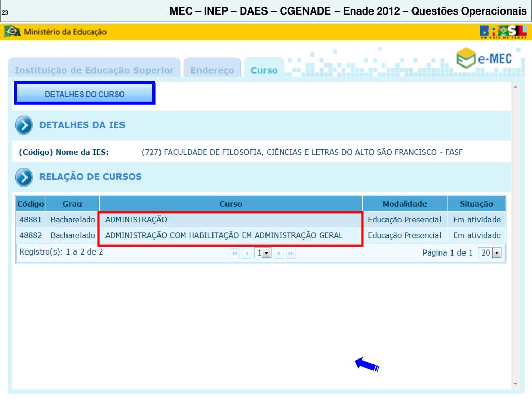532x399 pixels.
Task: Open the page number dropdown
Action: pos(262,253)
